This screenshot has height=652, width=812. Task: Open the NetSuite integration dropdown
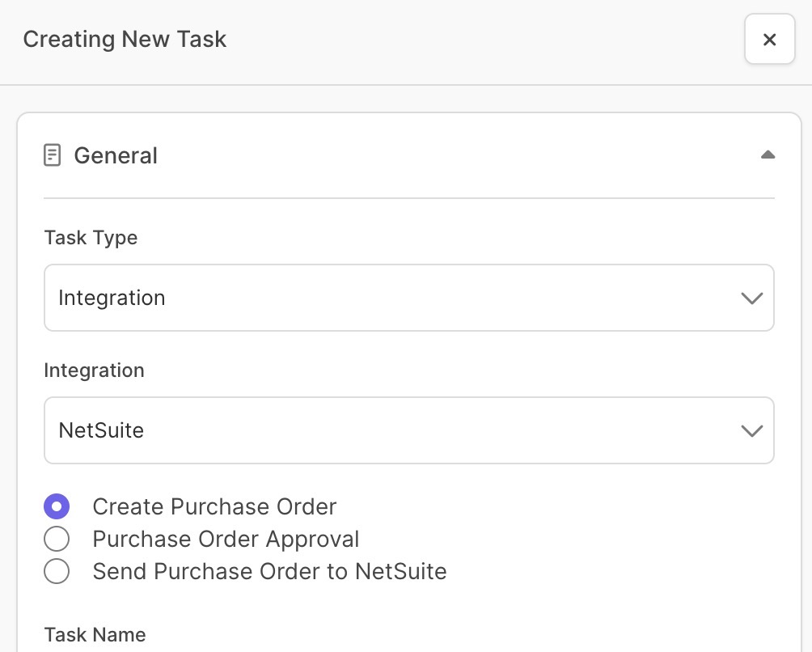tap(409, 430)
